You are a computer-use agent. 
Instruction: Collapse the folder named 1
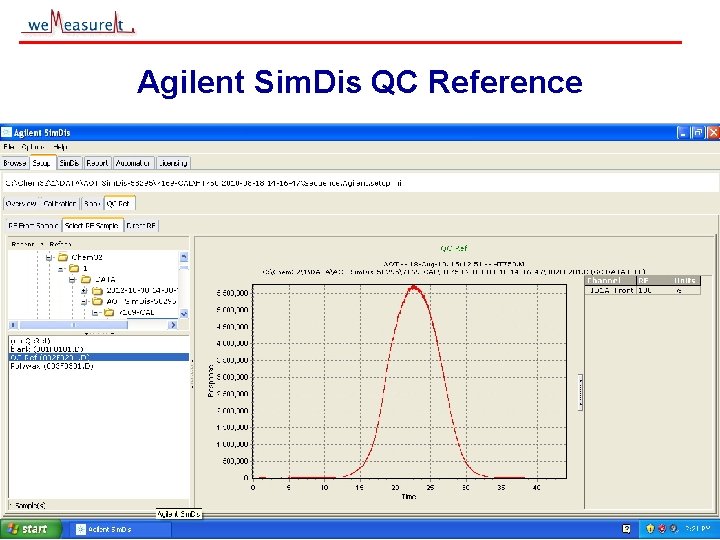[x=61, y=269]
